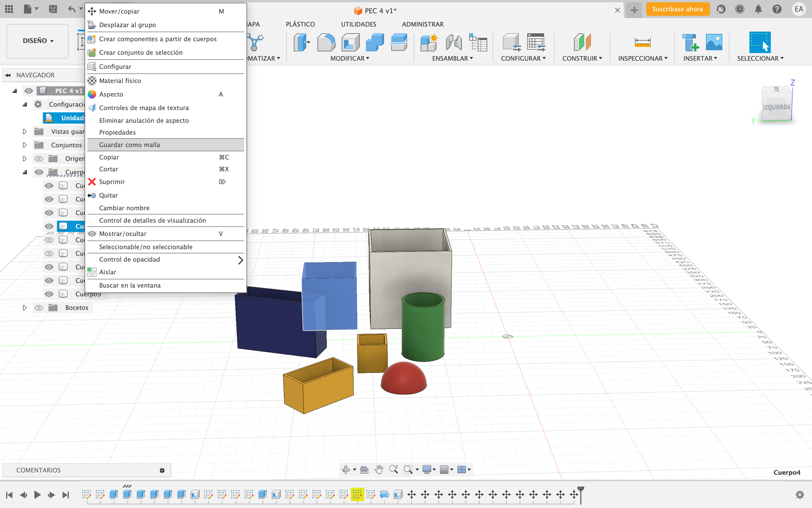The image size is (812, 508).
Task: Select Mover/copiar from context menu
Action: pyautogui.click(x=165, y=11)
